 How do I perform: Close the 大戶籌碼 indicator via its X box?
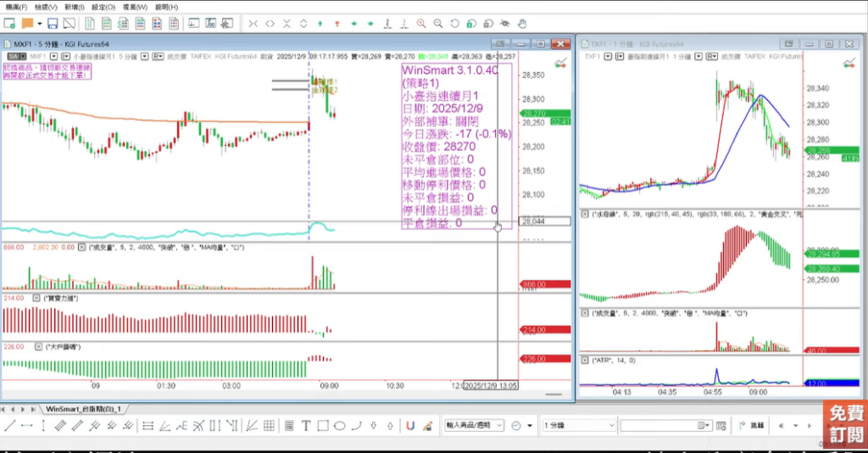pos(36,347)
